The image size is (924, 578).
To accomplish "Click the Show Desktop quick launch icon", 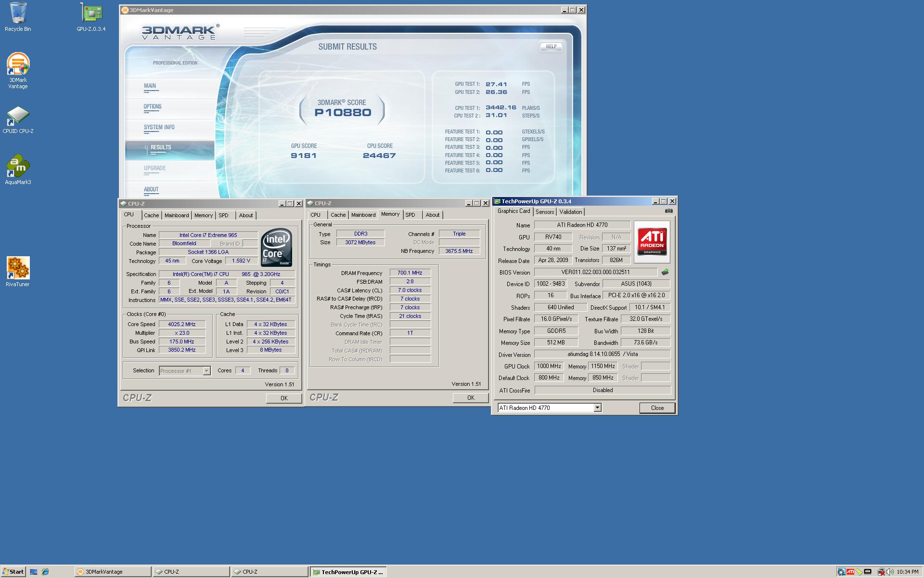I will (x=34, y=572).
